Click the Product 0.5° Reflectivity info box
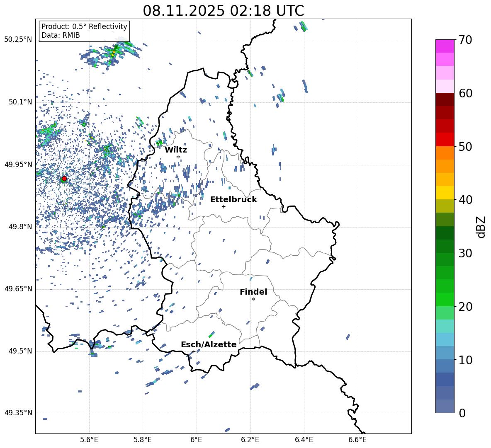 tap(84, 31)
